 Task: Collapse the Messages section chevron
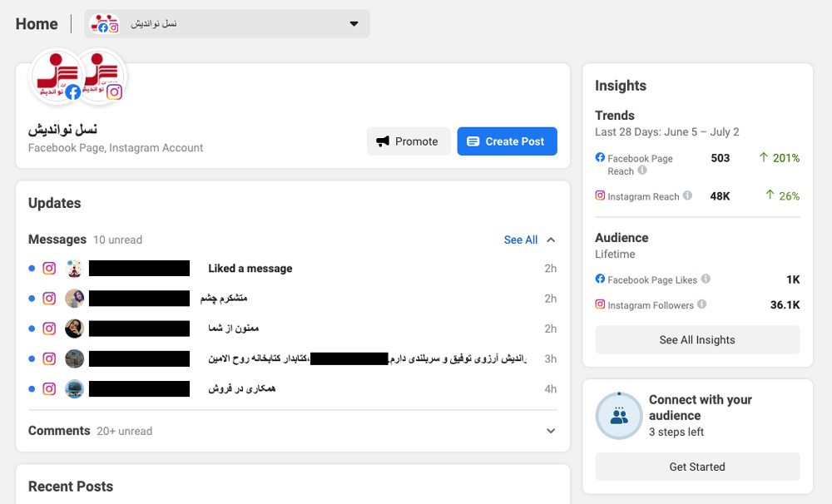coord(551,240)
